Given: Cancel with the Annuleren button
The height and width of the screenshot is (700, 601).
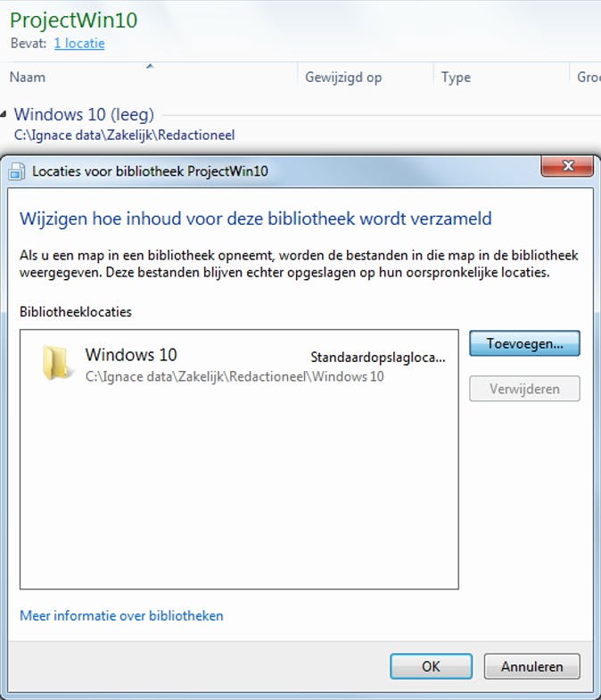Looking at the screenshot, I should point(531,666).
